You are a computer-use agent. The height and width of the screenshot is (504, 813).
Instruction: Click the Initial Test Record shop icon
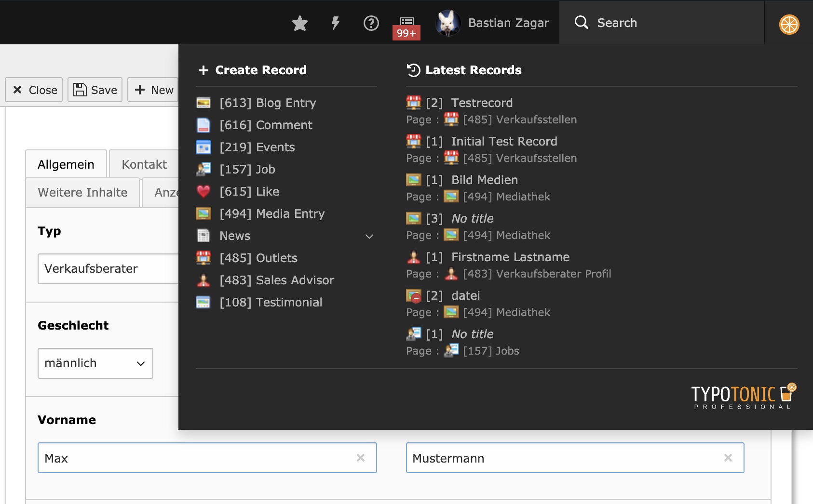click(413, 141)
